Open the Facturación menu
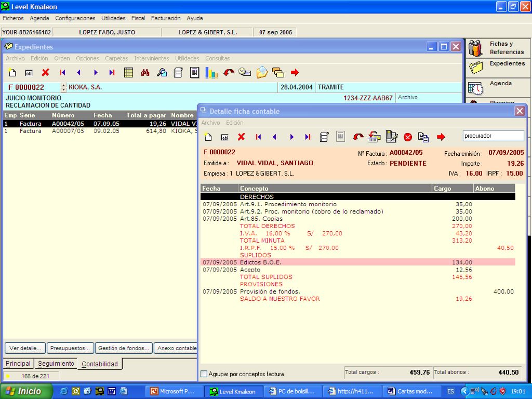532x399 pixels. click(x=166, y=18)
